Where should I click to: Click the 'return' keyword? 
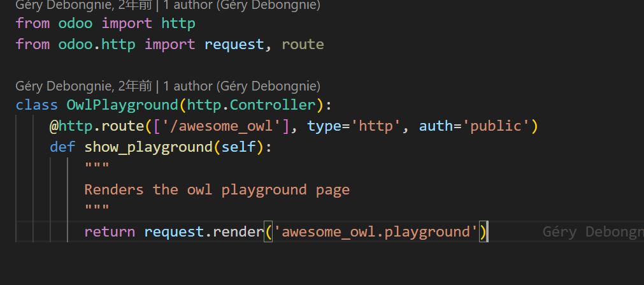[x=110, y=231]
